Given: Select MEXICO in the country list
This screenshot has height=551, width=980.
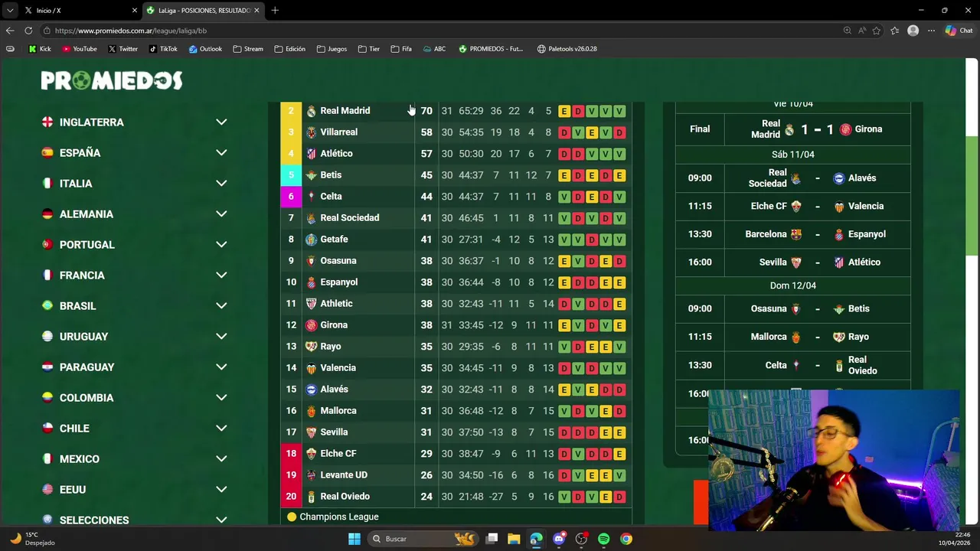Looking at the screenshot, I should [80, 459].
